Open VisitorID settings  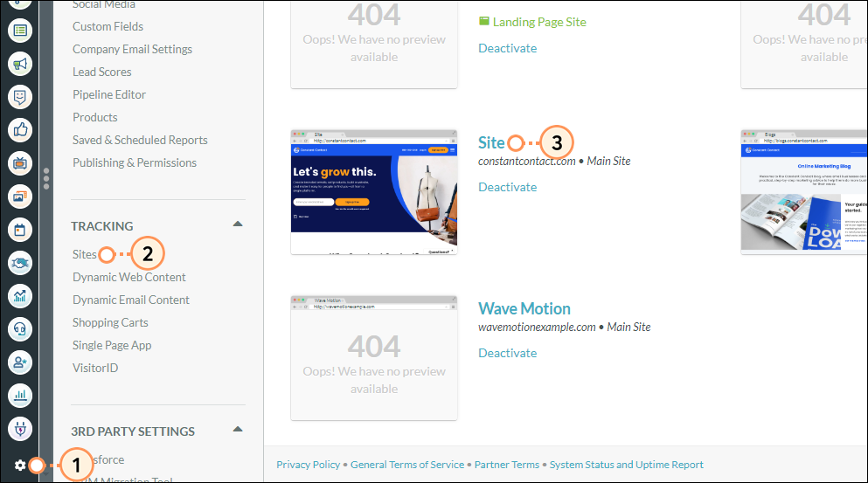point(95,368)
